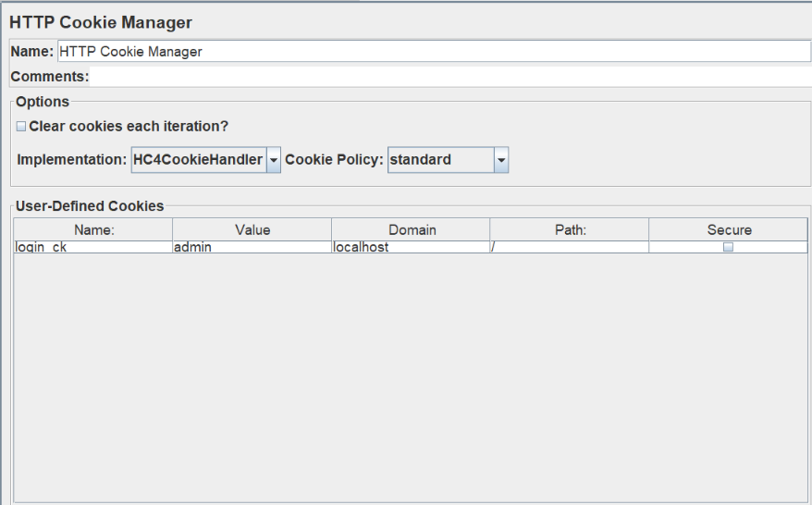Click the HTTP Cookie Manager panel title

tap(102, 22)
